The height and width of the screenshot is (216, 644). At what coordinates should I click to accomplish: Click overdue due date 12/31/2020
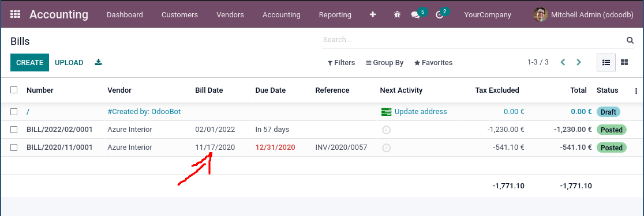point(275,147)
